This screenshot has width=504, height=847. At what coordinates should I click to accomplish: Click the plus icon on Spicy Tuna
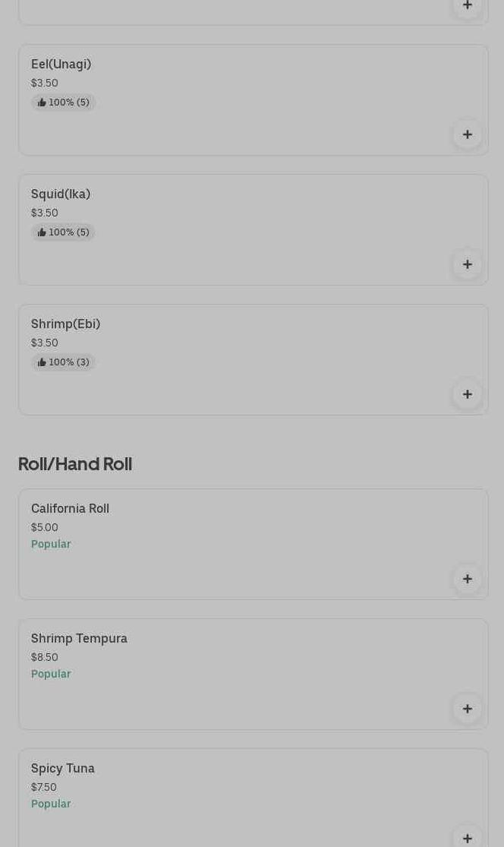(x=468, y=838)
